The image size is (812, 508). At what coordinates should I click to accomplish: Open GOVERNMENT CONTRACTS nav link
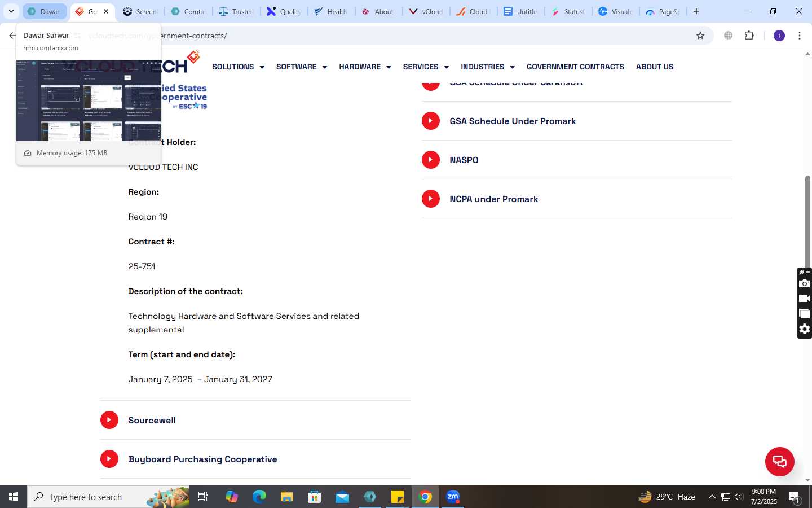click(x=575, y=67)
